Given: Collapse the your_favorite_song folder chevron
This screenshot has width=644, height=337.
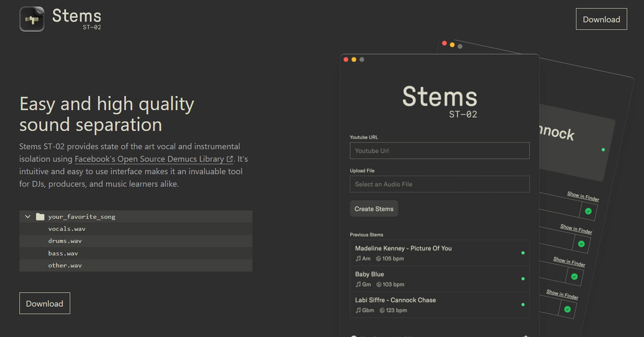Looking at the screenshot, I should 28,217.
